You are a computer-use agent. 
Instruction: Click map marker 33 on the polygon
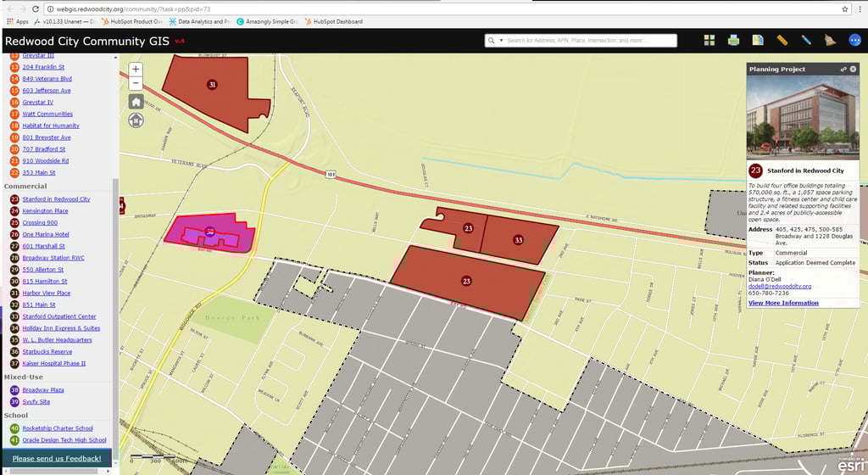pos(518,240)
